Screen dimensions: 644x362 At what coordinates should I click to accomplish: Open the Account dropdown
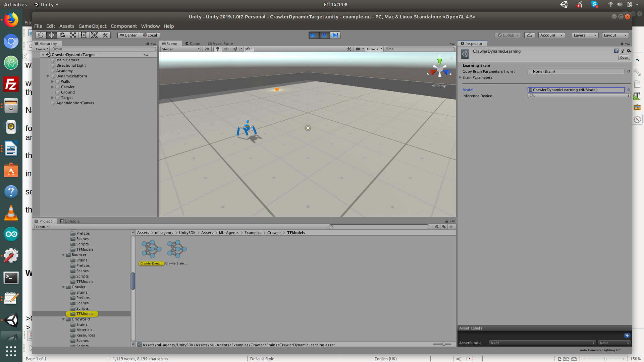552,35
